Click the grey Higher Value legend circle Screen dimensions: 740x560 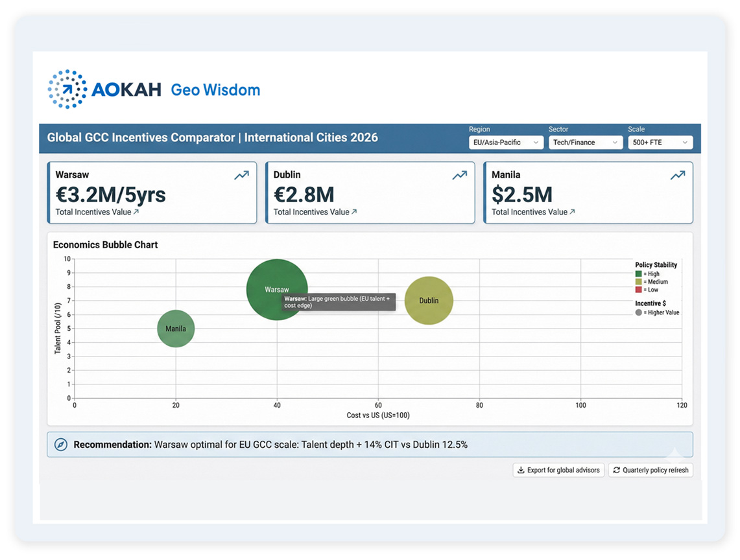[639, 312]
